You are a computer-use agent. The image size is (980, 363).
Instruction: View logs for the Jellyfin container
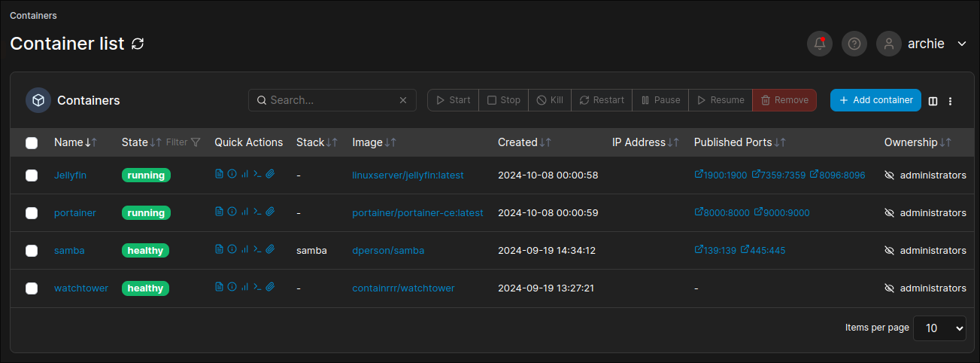pyautogui.click(x=219, y=174)
